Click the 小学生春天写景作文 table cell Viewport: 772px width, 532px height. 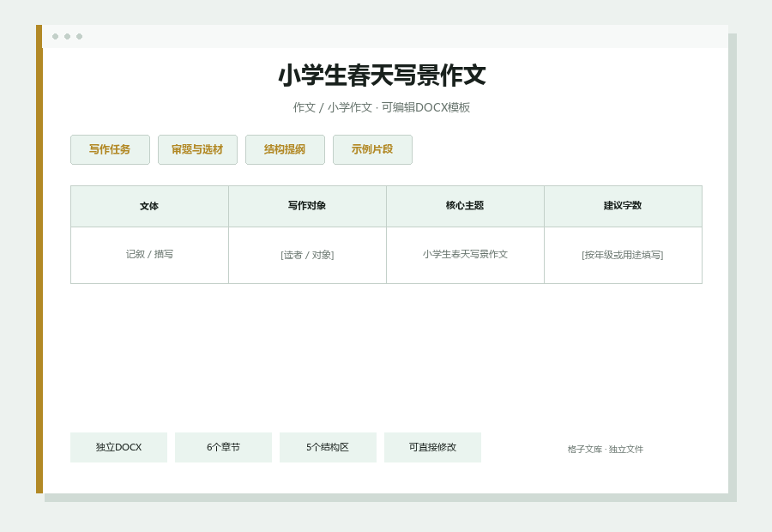click(465, 255)
